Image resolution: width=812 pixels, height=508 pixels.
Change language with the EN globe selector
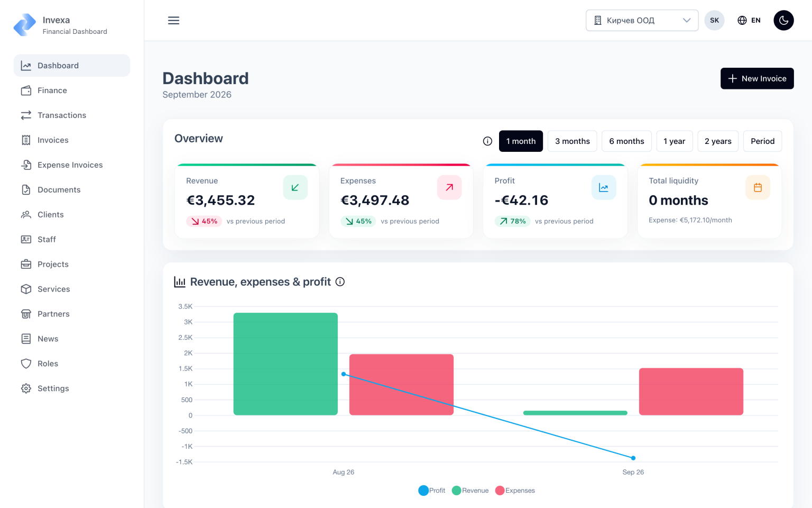click(749, 21)
